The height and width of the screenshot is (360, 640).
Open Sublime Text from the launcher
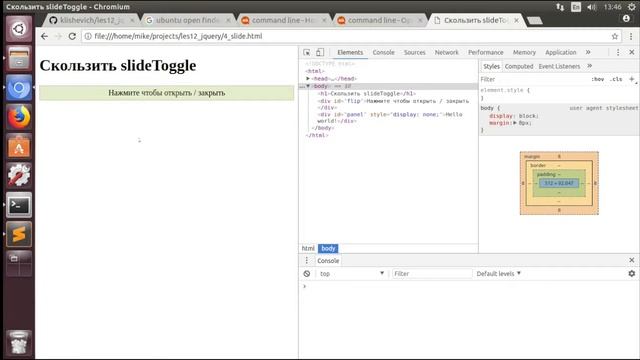[x=19, y=234]
